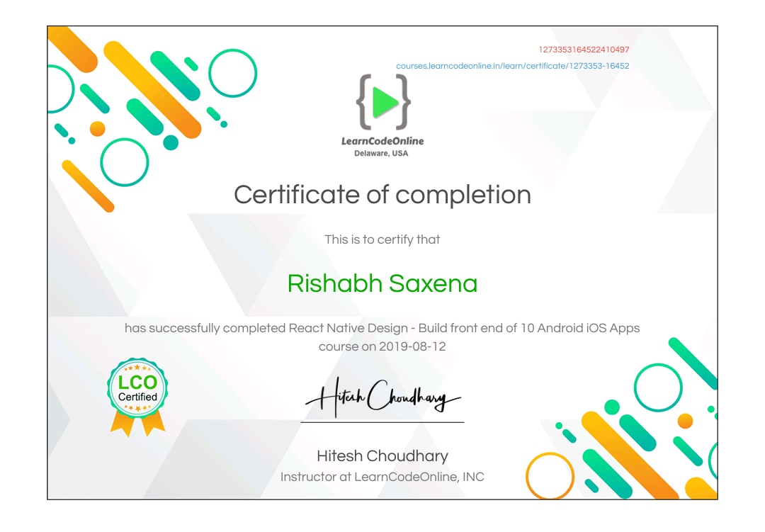
Task: Click the red certificate ID number
Action: tap(584, 50)
